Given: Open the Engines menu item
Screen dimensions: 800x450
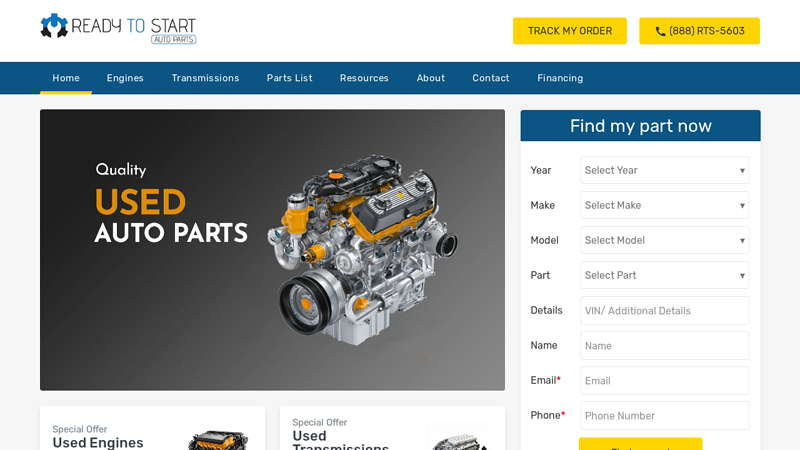Looking at the screenshot, I should click(x=125, y=78).
